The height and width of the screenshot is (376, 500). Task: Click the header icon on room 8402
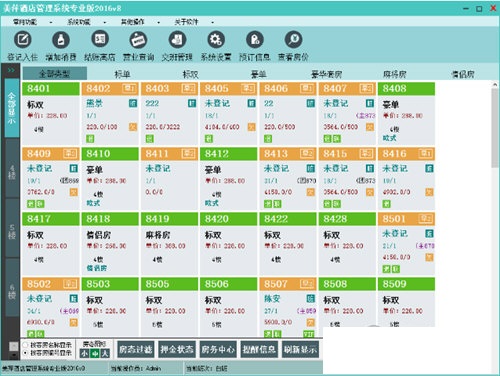[129, 88]
